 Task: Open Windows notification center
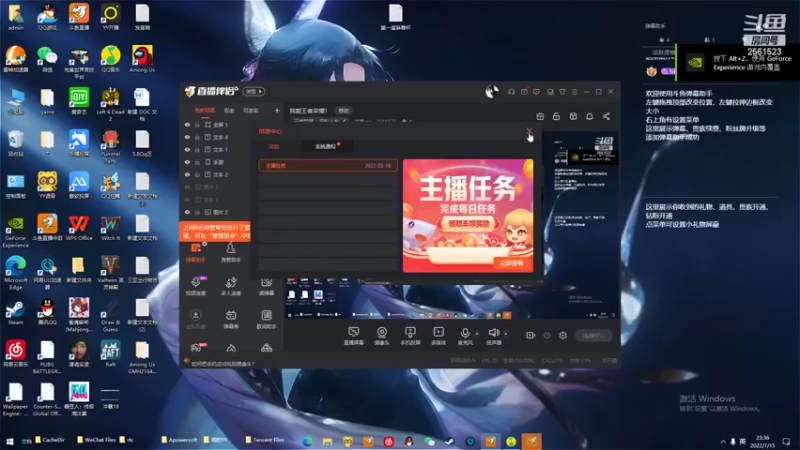pos(786,441)
